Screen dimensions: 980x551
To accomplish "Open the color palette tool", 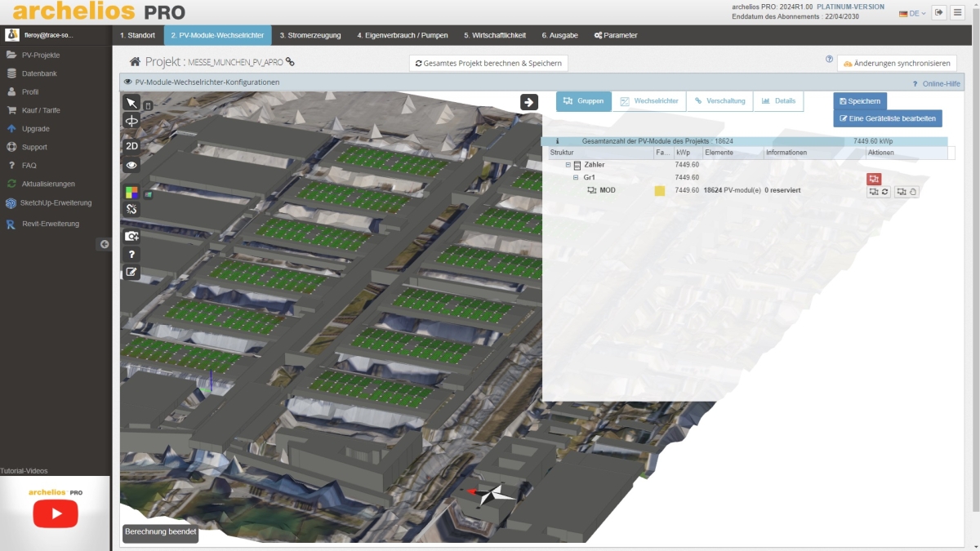I will 131,193.
